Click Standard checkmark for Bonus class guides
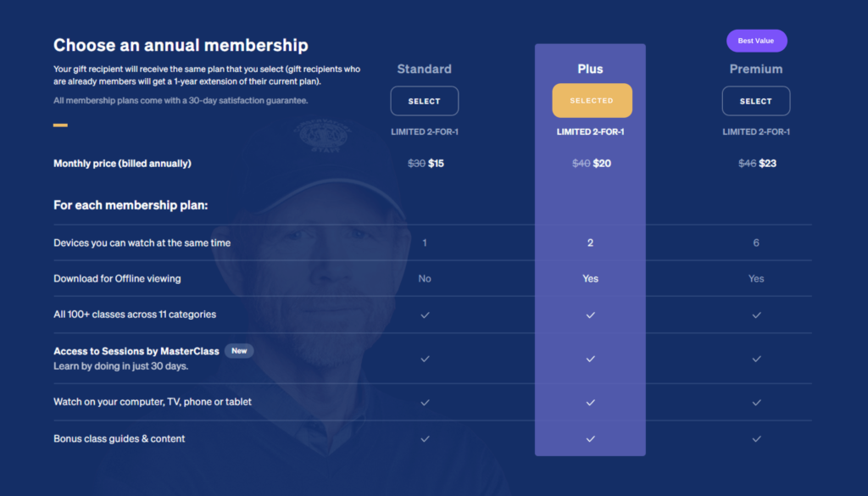Screen dimensions: 868x496 pyautogui.click(x=425, y=439)
